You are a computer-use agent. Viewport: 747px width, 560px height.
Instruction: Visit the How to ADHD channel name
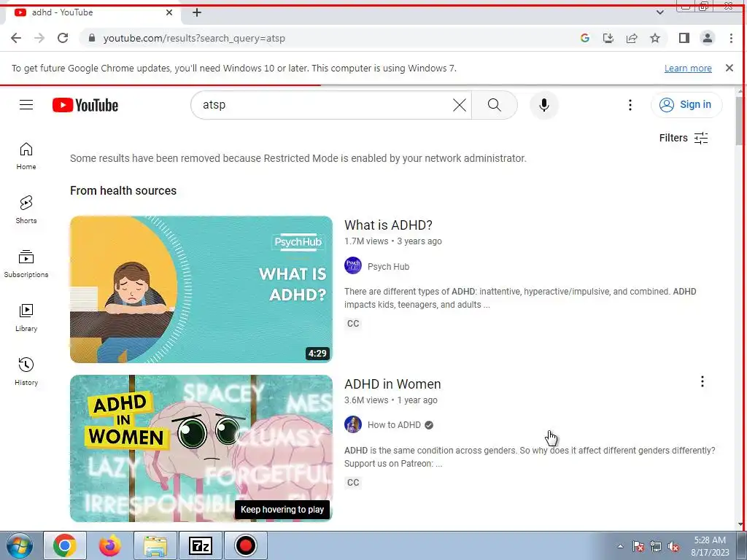394,425
